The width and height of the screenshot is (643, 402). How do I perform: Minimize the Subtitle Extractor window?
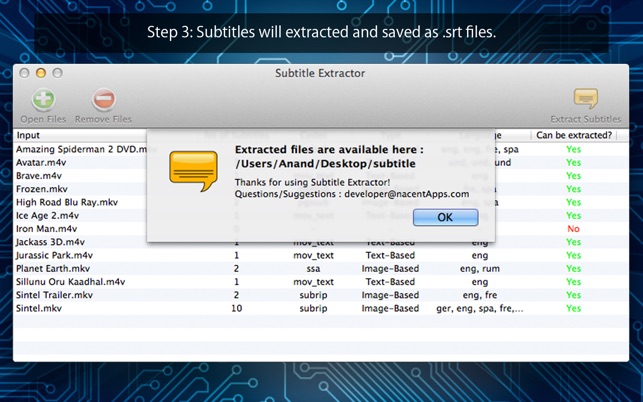[x=41, y=73]
